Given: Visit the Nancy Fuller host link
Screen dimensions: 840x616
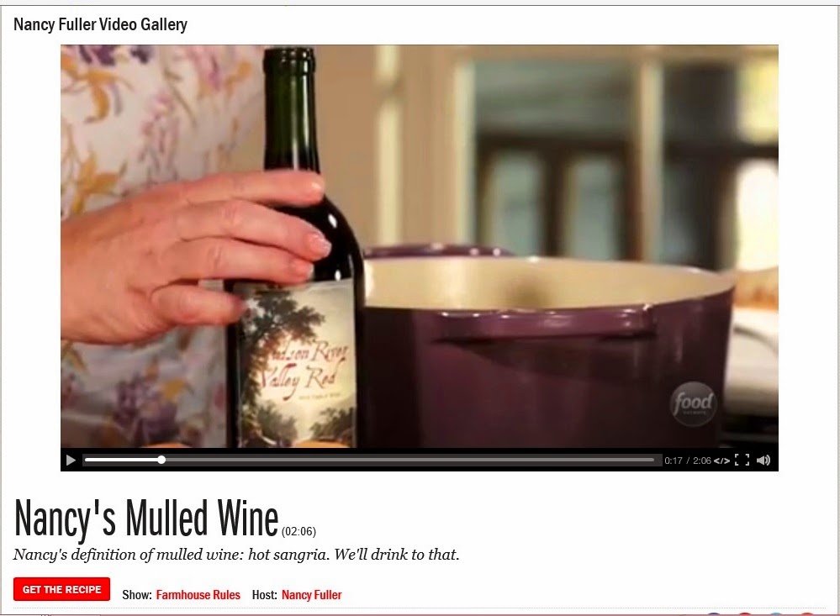Looking at the screenshot, I should (311, 595).
